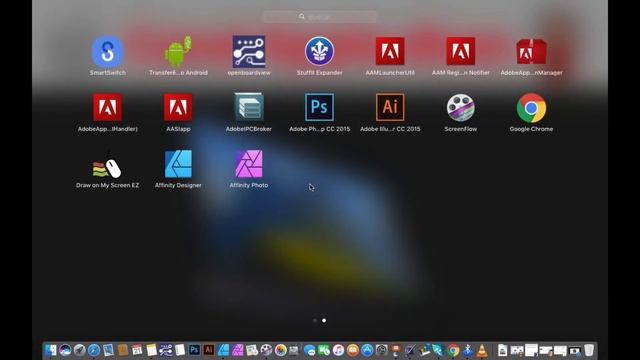
Task: Click Illustrator icon in the Dock
Action: pos(209,350)
